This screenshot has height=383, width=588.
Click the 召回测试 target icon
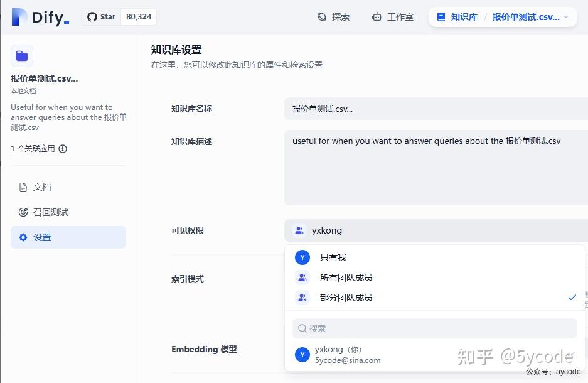[23, 212]
